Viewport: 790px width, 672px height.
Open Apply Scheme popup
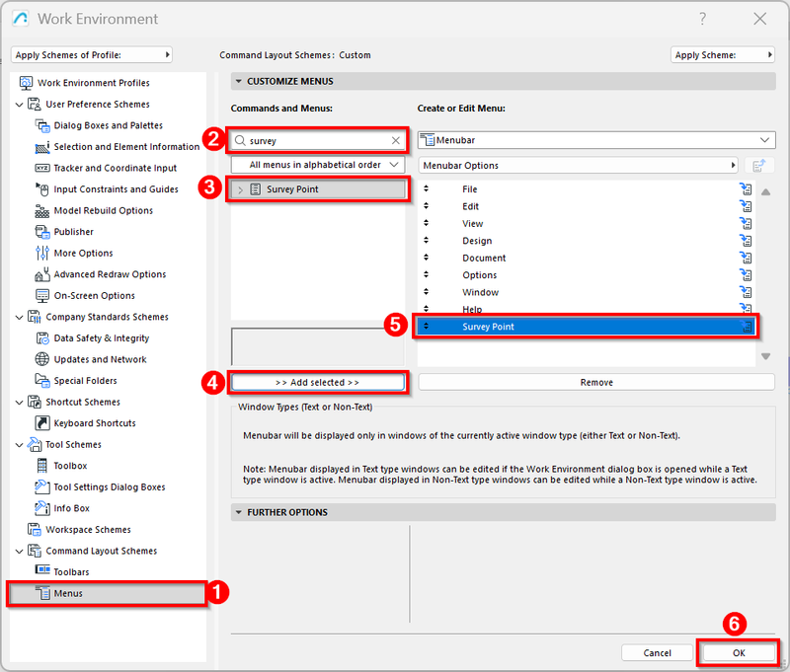[722, 55]
